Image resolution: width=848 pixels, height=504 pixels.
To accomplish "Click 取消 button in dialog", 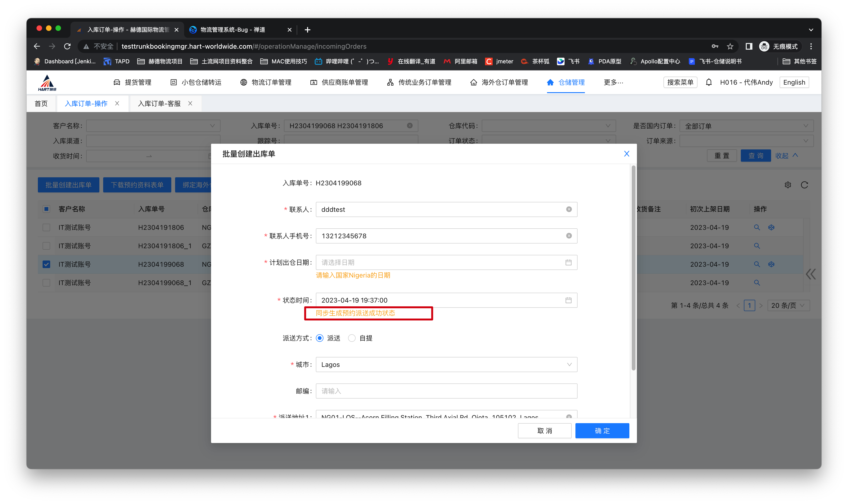I will (x=544, y=431).
